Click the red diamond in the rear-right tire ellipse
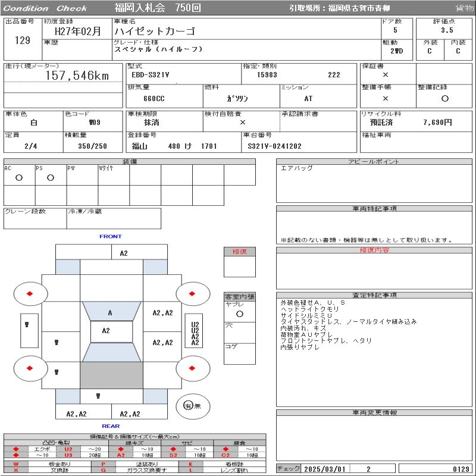 pyautogui.click(x=192, y=368)
